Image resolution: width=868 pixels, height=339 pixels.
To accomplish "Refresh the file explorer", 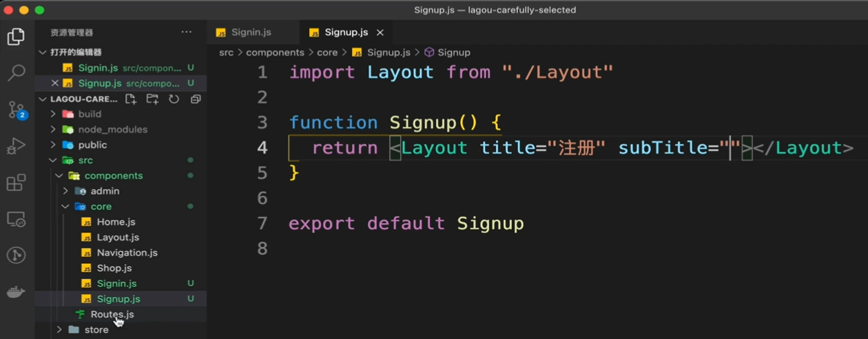I will [x=174, y=99].
